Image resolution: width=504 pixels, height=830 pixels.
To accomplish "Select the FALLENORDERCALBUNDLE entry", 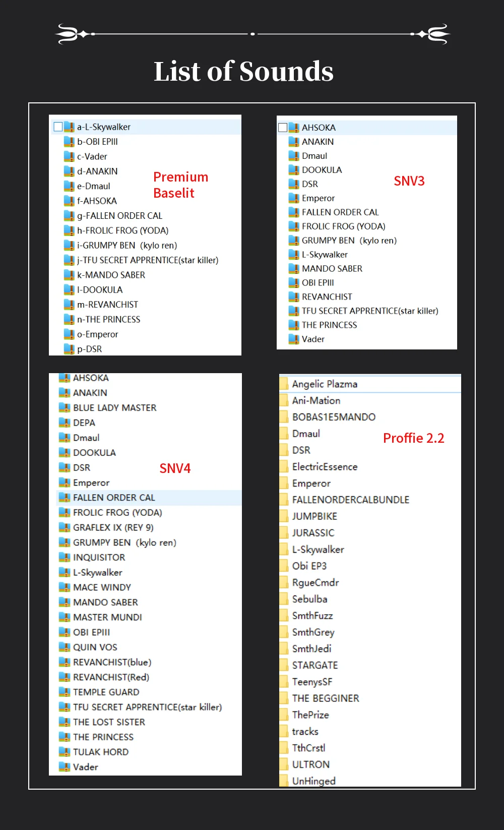I will [351, 500].
